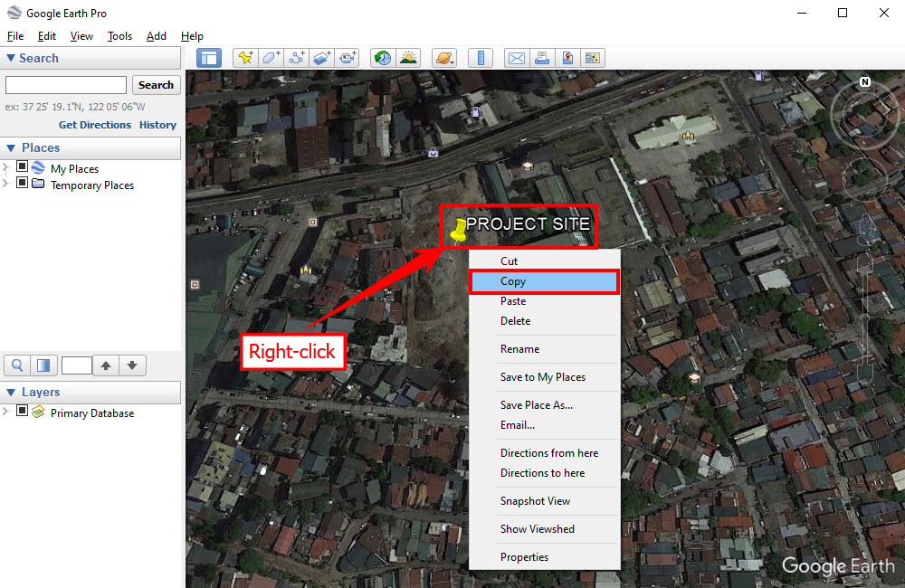The height and width of the screenshot is (588, 905).
Task: Select Temporary Places in the tree
Action: coord(92,185)
